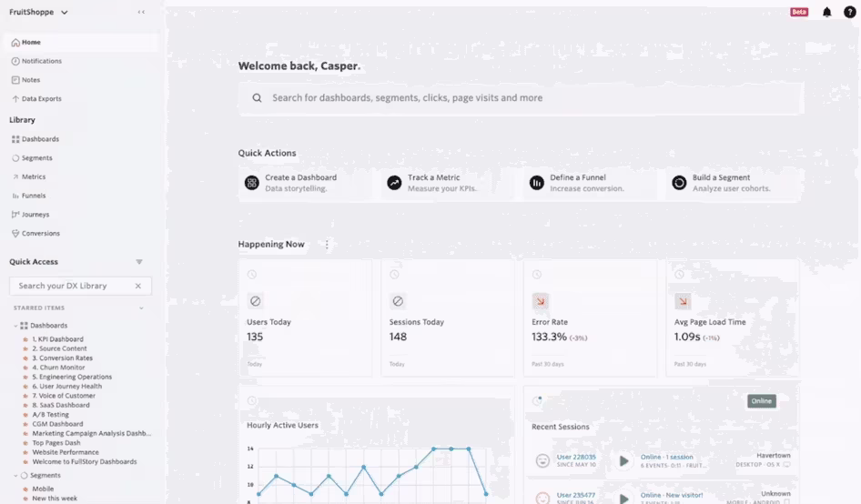The image size is (861, 504).
Task: Click the Recent Sessions card icon
Action: tap(538, 401)
